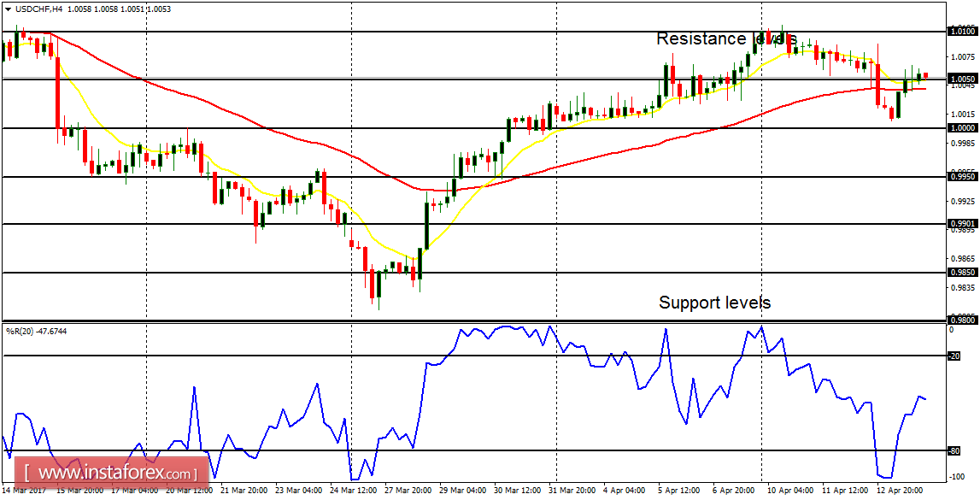The height and width of the screenshot is (500, 980).
Task: Click the -80 level on the %R scale
Action: (954, 450)
